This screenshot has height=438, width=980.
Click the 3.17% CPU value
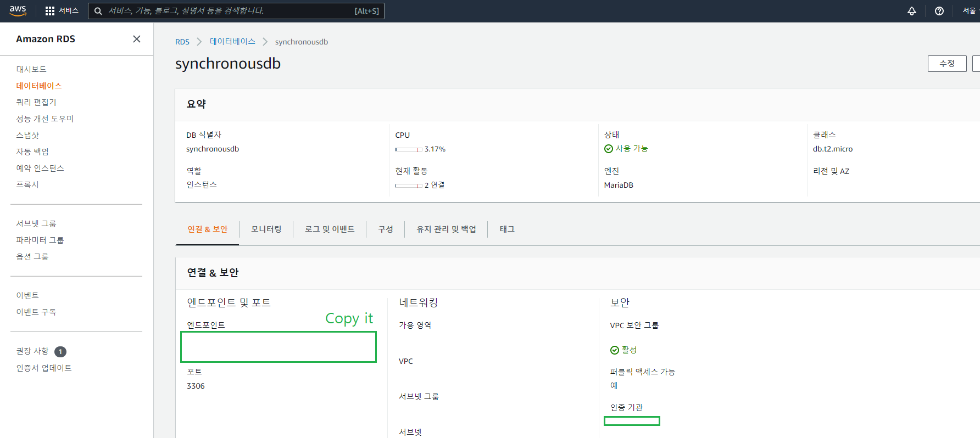(x=435, y=149)
